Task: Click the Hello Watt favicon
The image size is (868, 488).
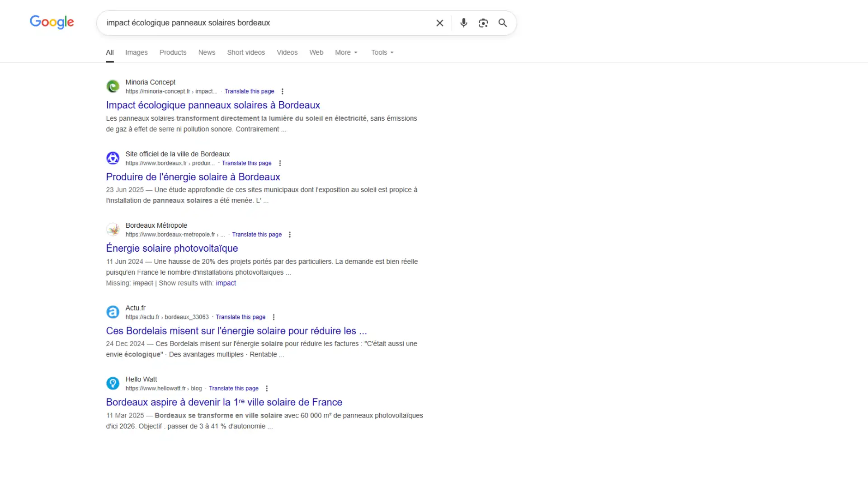Action: coord(113,384)
